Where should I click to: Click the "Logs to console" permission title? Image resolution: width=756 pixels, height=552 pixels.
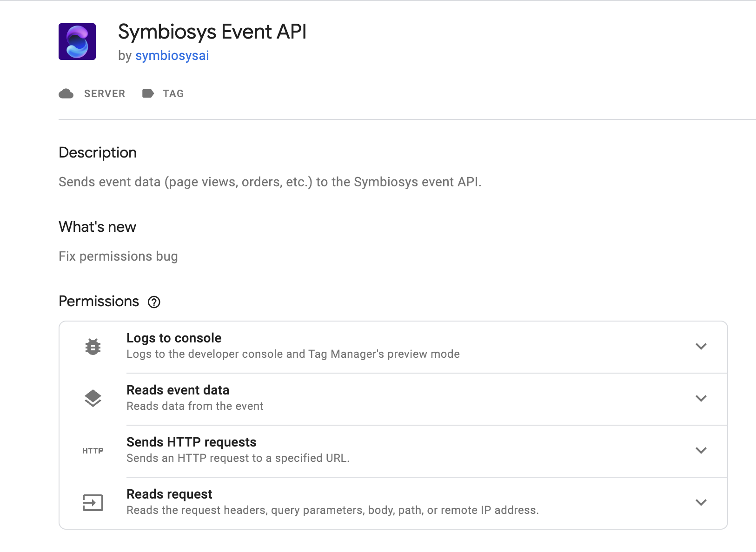174,338
